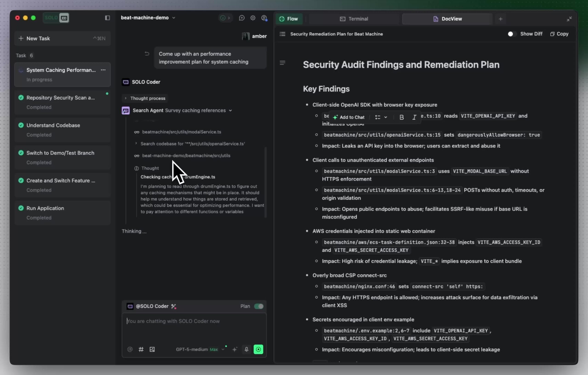Attach image using the picture icon
Screen dimensions: 588x375
click(x=152, y=349)
